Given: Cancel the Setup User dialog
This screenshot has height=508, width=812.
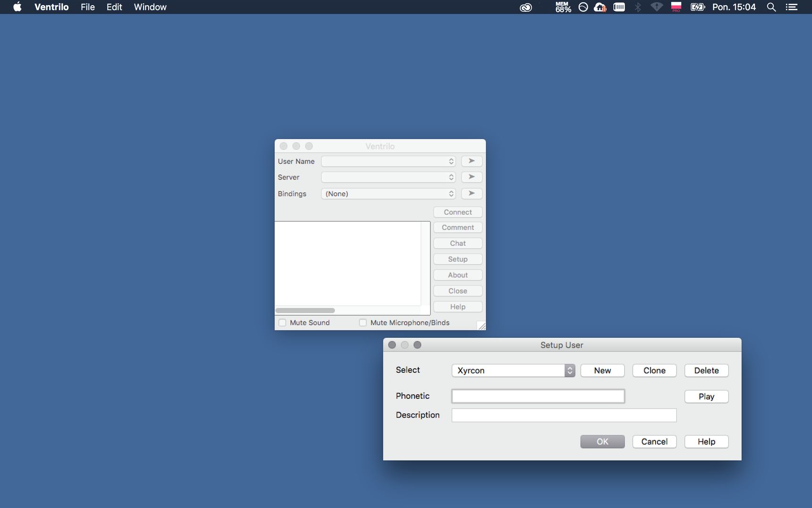Looking at the screenshot, I should pos(654,441).
